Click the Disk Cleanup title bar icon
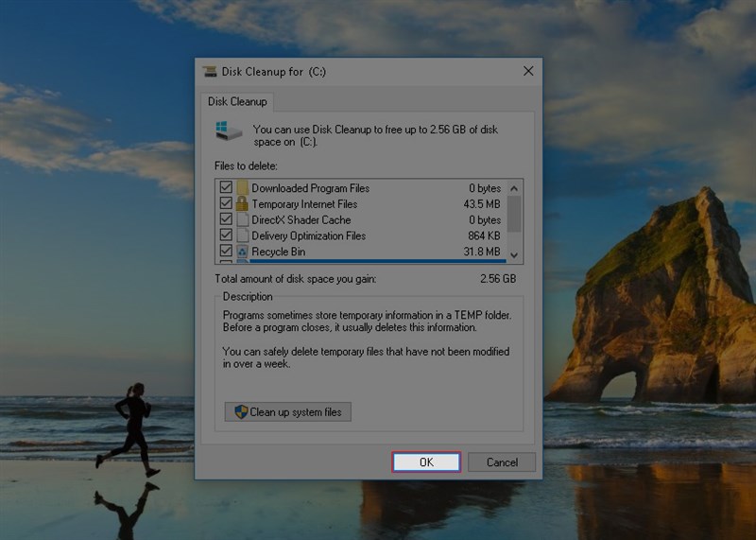The image size is (756, 540). (x=209, y=71)
